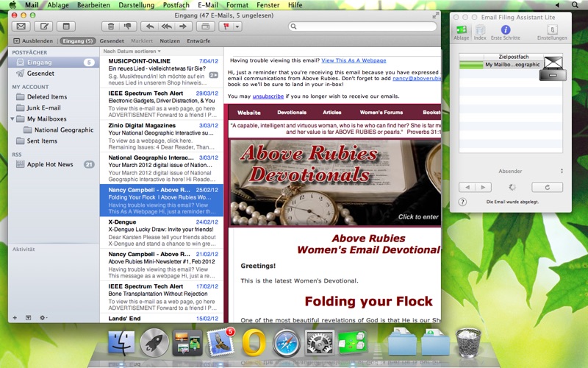Open Entwürfe in the favorites bar
This screenshot has height=368, width=588.
198,41
